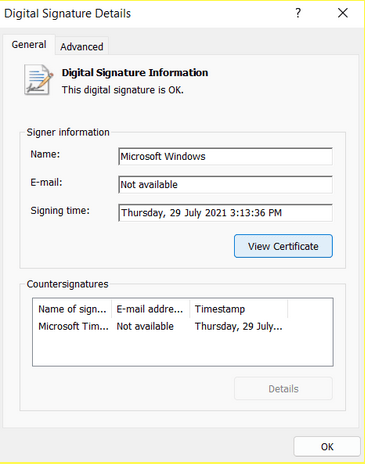Screen dimensions: 365x464
Task: Click the 'Not available' countersignature email cell
Action: (x=145, y=326)
